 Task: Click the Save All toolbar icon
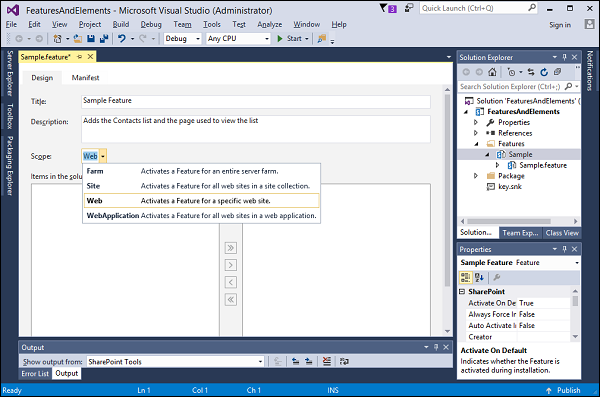click(104, 39)
